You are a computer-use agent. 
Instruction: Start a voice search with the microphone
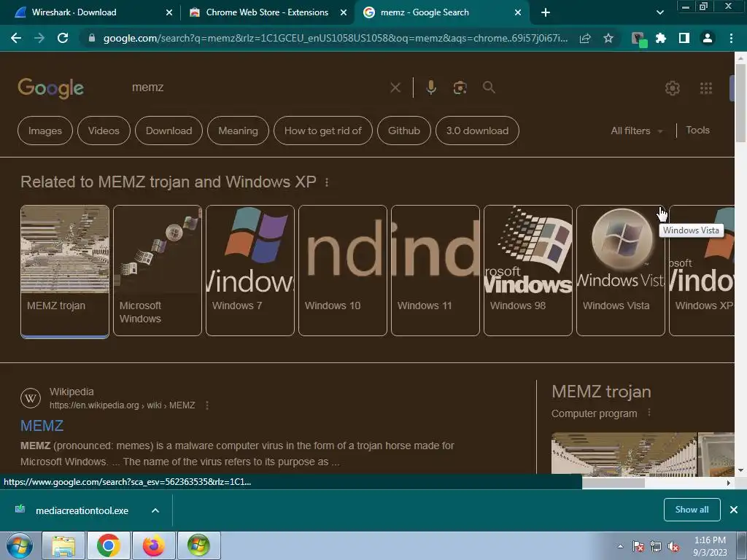(x=430, y=87)
